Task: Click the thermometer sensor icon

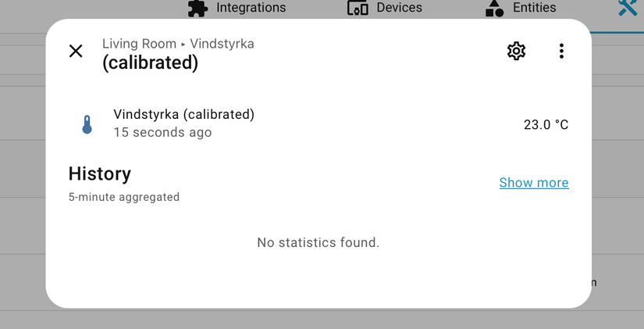Action: click(x=87, y=124)
